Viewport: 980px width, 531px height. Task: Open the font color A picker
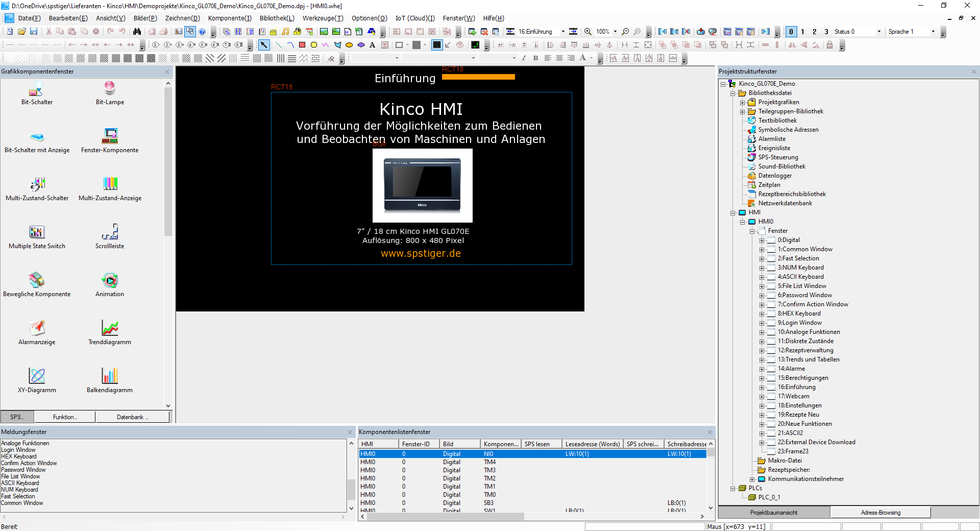pyautogui.click(x=582, y=58)
